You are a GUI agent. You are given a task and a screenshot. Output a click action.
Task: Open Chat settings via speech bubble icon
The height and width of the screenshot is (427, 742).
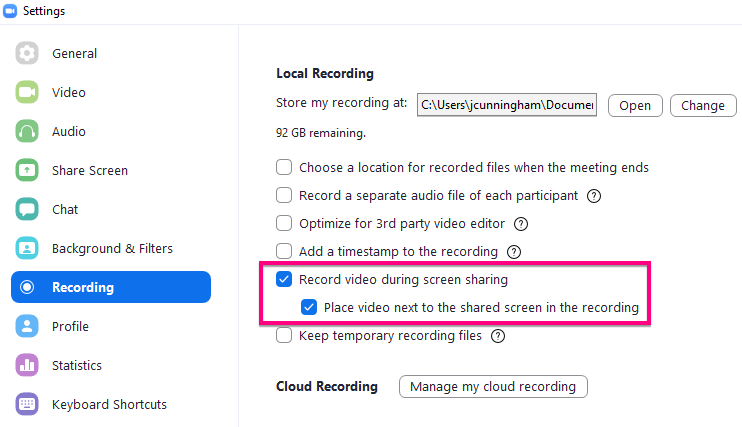point(27,210)
